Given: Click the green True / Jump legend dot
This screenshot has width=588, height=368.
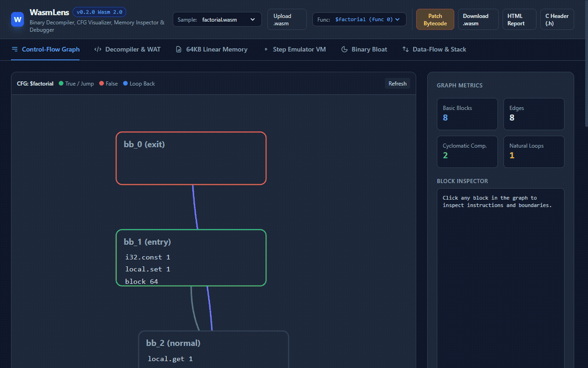Looking at the screenshot, I should pos(61,84).
